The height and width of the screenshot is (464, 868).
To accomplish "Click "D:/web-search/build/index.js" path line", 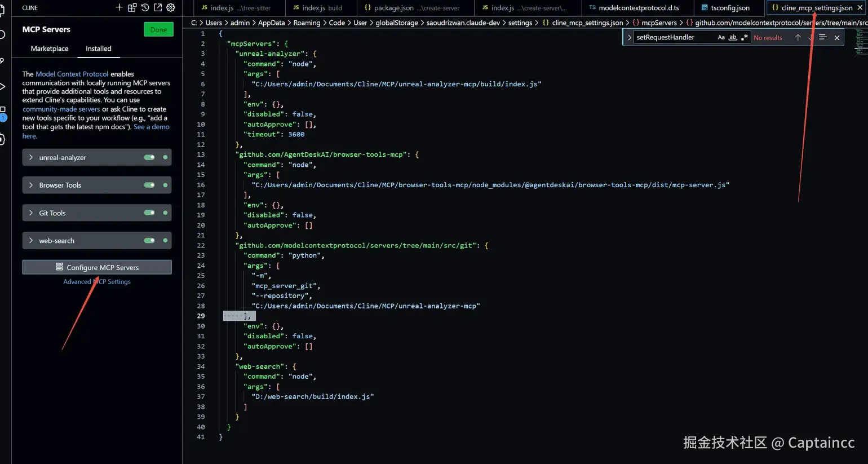I will tap(313, 396).
